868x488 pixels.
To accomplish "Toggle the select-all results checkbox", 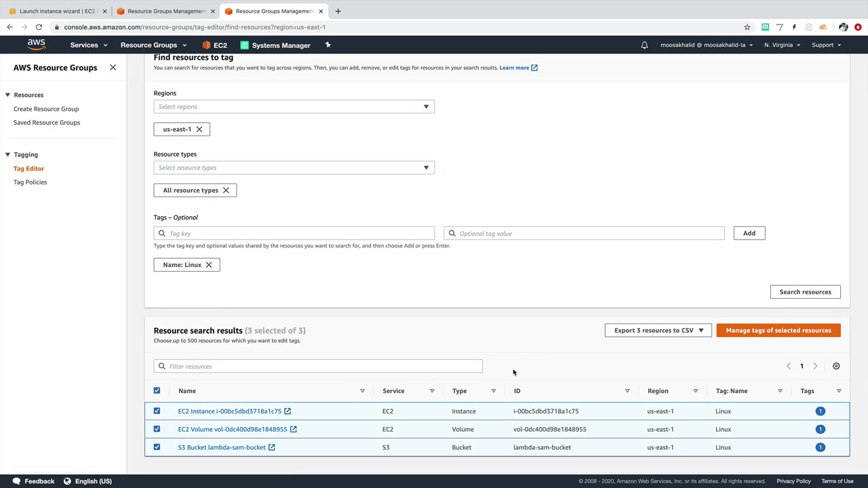I will coord(157,390).
